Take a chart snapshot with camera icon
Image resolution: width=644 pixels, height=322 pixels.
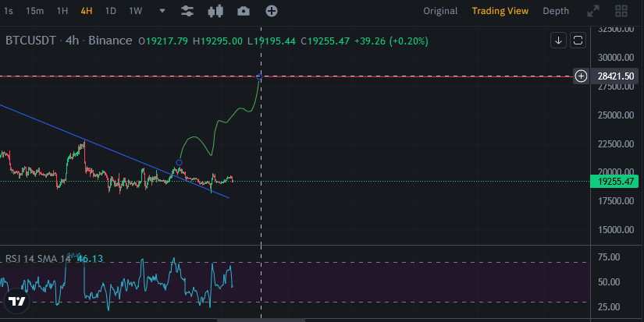244,11
